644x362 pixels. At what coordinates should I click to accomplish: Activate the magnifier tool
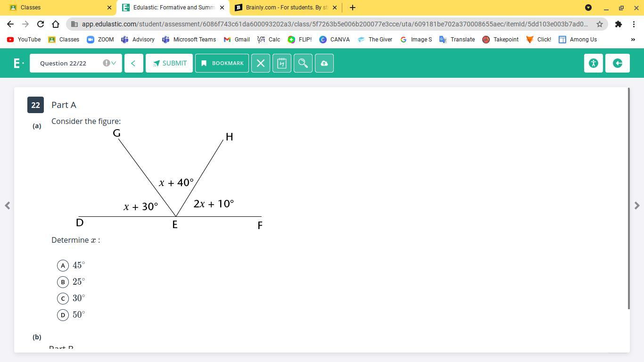[303, 63]
